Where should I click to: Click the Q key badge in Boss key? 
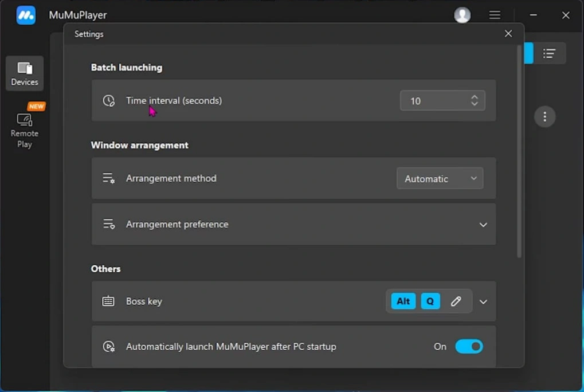430,301
